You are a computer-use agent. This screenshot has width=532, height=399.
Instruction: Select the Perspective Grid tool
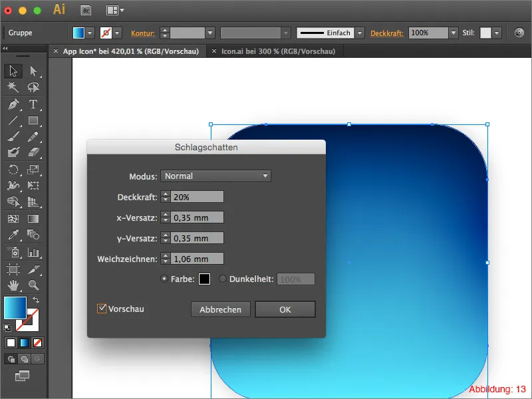point(33,201)
